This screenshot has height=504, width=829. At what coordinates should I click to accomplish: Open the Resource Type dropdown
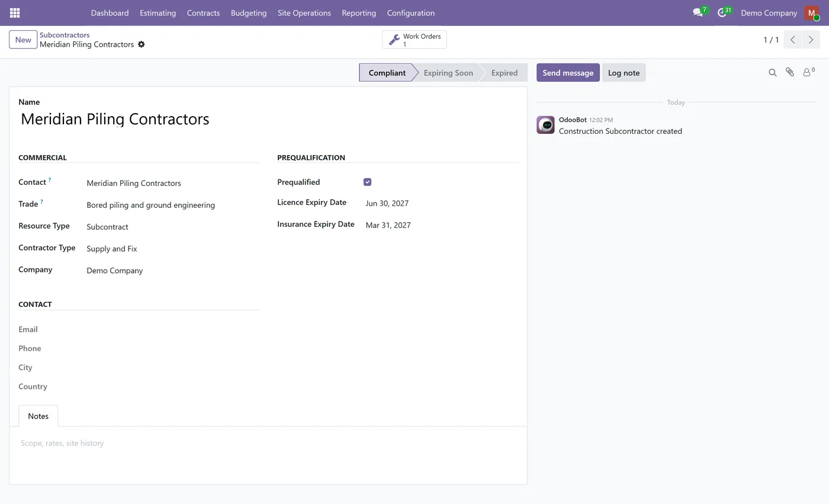tap(172, 227)
